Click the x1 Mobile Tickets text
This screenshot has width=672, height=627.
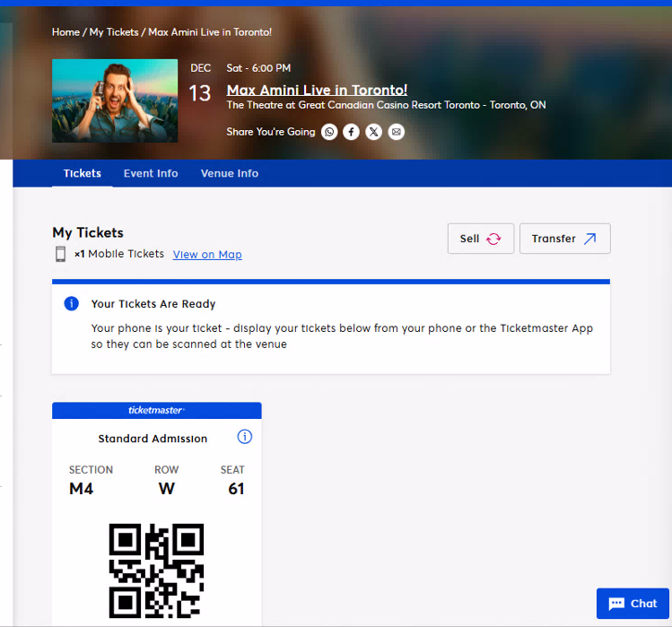(x=119, y=254)
